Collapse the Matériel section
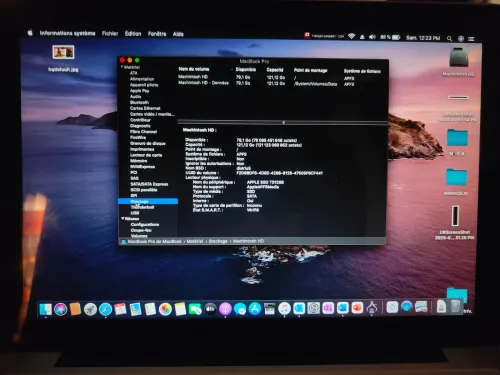 (122, 67)
